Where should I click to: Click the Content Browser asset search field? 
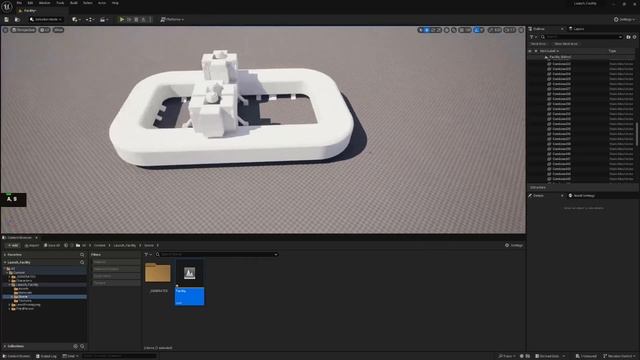pos(217,255)
